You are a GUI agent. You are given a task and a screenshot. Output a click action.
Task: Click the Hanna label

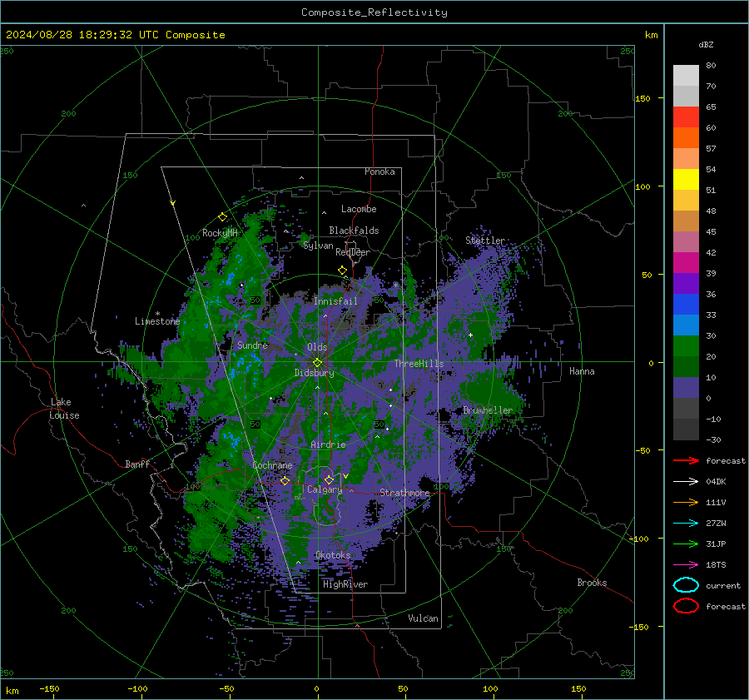coord(582,371)
